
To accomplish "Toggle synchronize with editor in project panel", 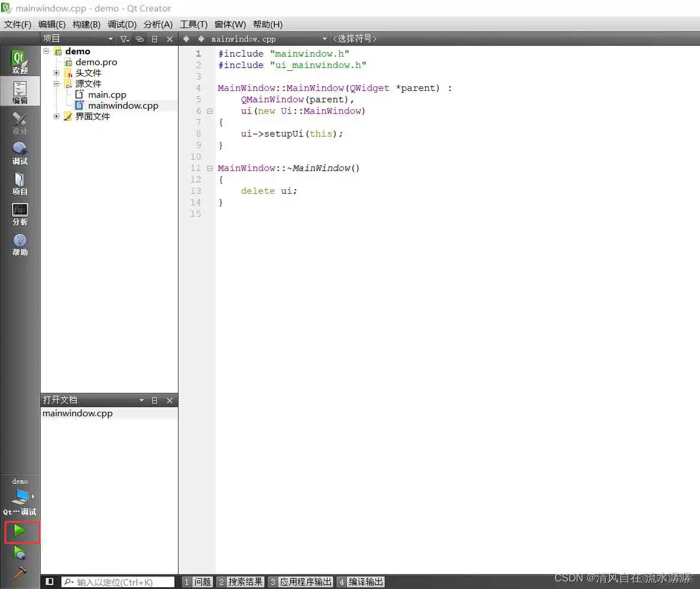I will (x=140, y=38).
